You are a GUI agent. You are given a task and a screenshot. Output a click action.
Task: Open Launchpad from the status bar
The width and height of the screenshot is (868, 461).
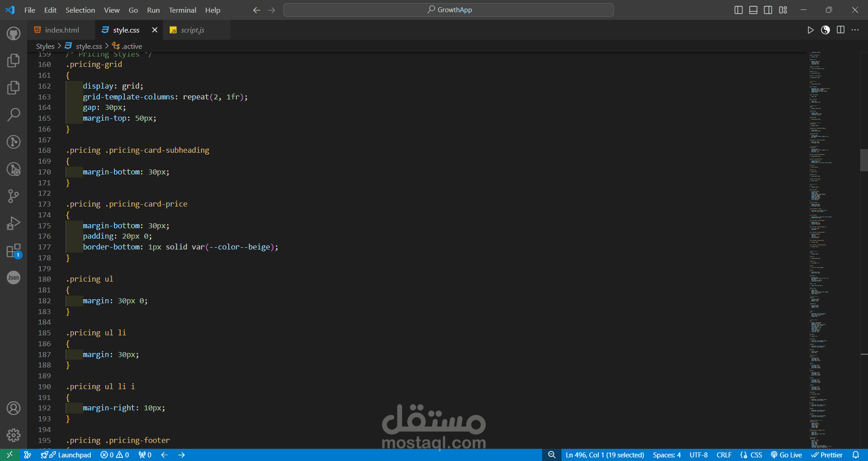pyautogui.click(x=66, y=455)
